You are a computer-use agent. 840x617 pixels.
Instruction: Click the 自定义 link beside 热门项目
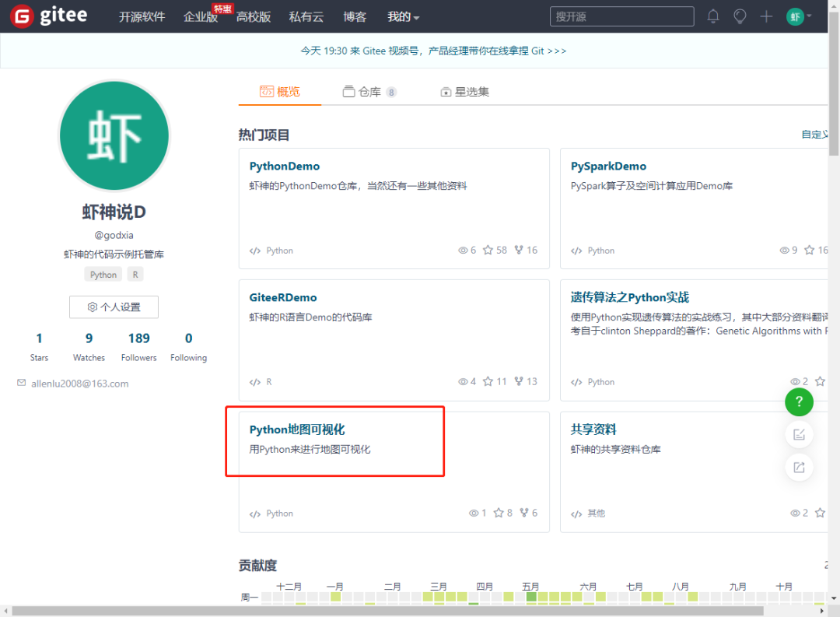815,135
